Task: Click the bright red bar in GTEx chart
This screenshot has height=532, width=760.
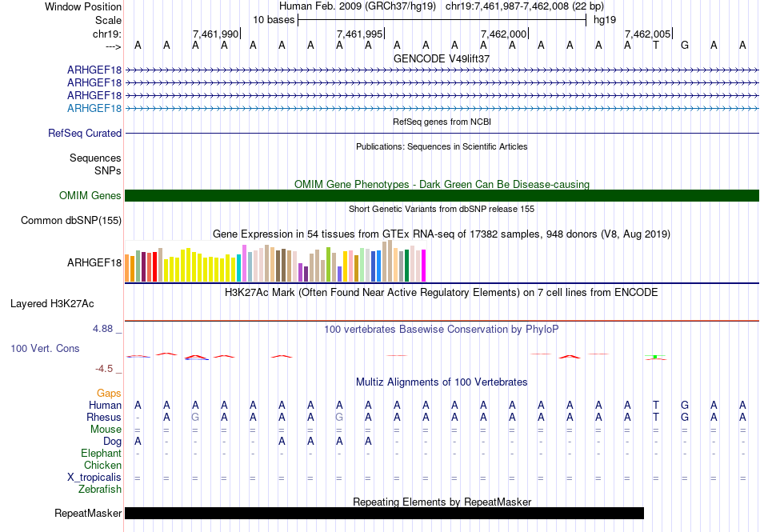Action: [154, 266]
